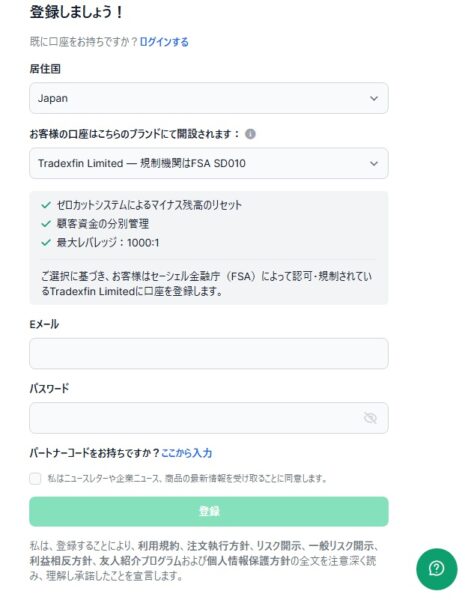This screenshot has height=600, width=465.
Task: Click the green 登録 register button
Action: (209, 511)
